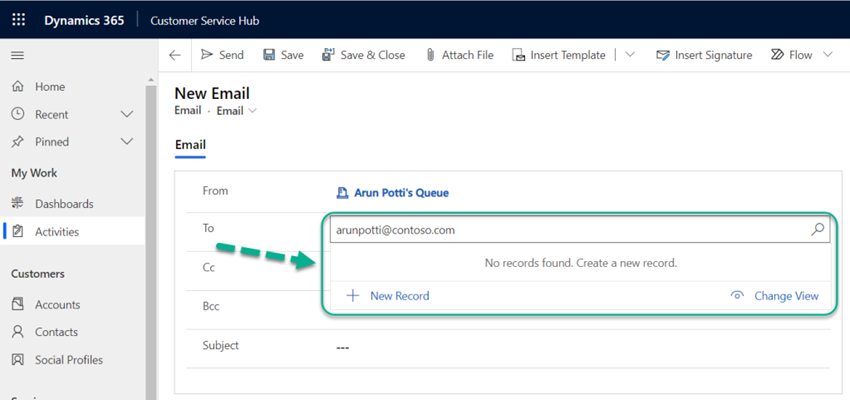Click the Home house icon
Viewport: 850px width, 400px height.
18,87
